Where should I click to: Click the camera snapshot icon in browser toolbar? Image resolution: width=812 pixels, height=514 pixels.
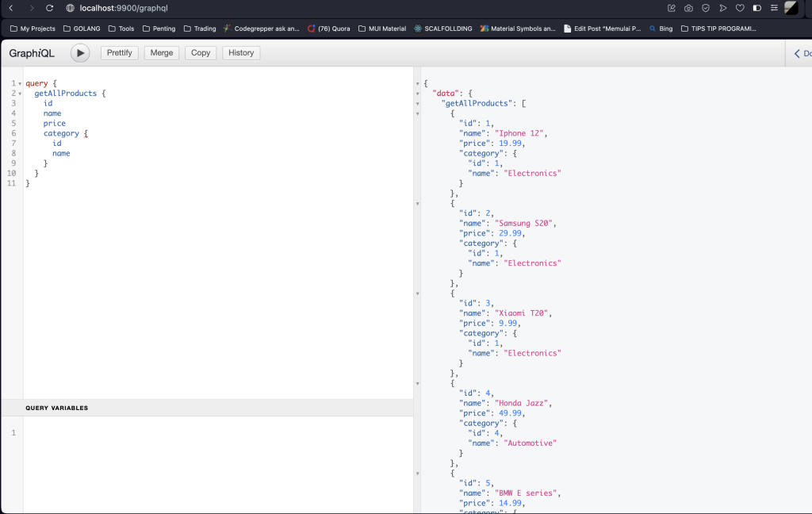pos(688,8)
